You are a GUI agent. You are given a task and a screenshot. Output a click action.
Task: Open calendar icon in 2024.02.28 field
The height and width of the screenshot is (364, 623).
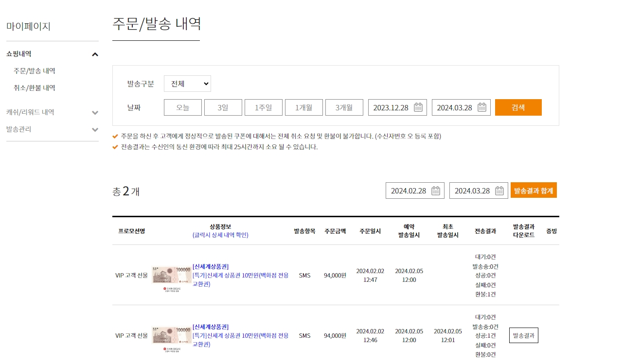click(x=435, y=191)
